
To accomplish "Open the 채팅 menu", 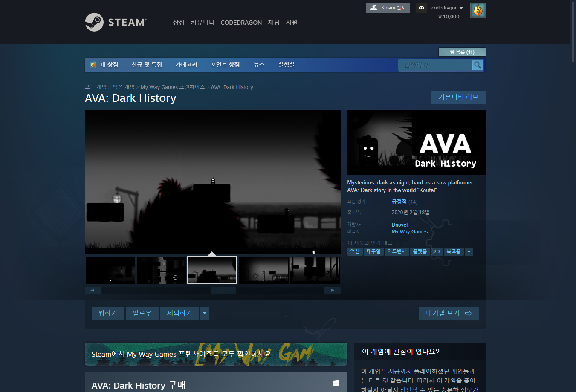I will click(x=274, y=23).
